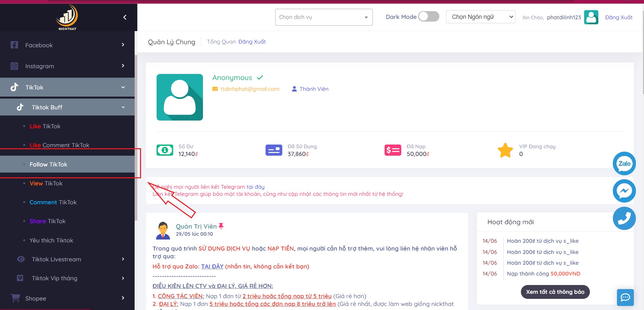Select Follow TikTok
Image resolution: width=644 pixels, height=310 pixels.
coord(67,164)
